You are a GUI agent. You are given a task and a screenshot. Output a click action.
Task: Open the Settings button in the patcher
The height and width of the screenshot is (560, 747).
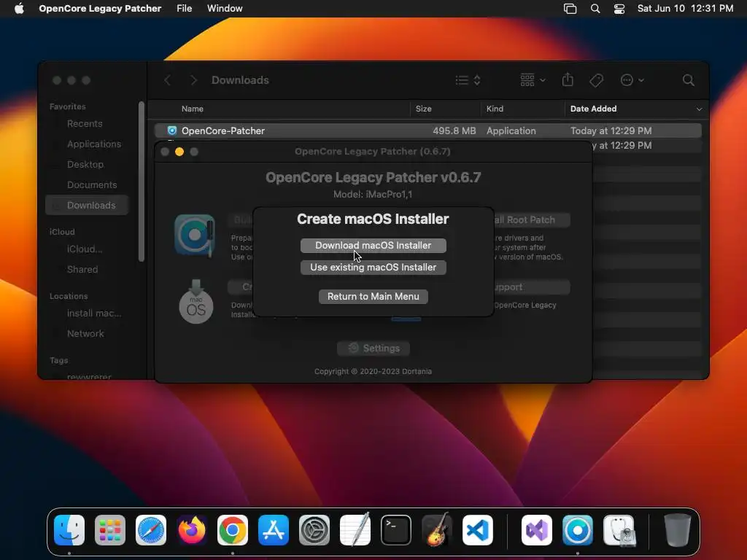[x=373, y=348]
